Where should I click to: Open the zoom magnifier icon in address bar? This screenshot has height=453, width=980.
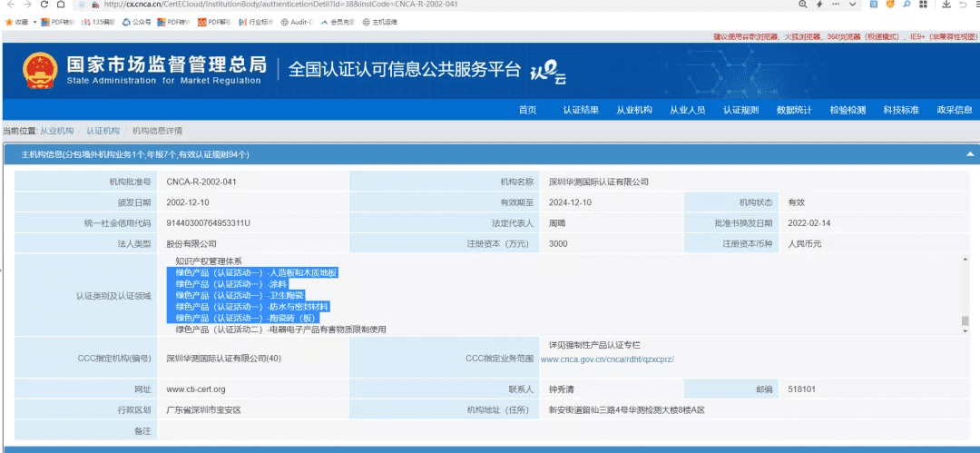click(x=803, y=5)
